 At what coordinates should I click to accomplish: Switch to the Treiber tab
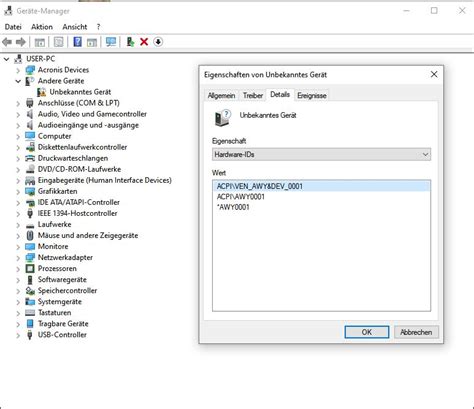click(253, 96)
